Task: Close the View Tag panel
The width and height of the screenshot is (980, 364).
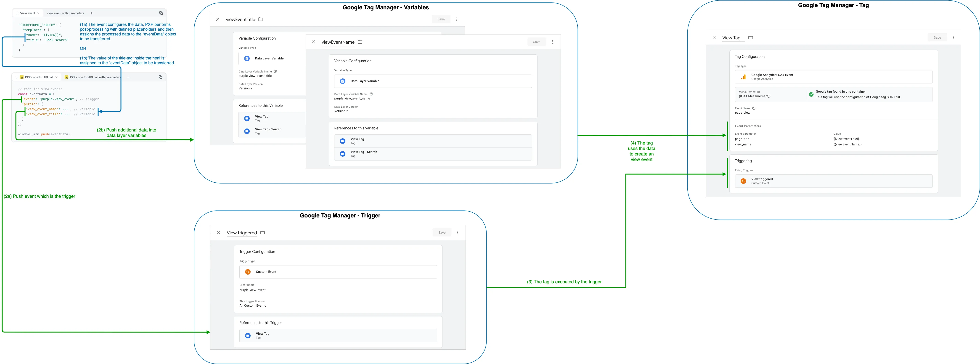Action: point(714,37)
